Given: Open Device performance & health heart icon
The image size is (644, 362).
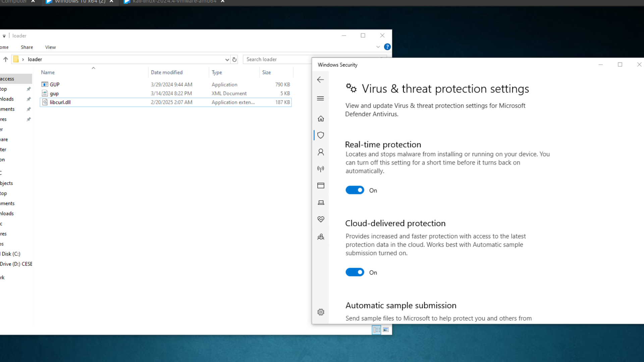Looking at the screenshot, I should pos(321,219).
